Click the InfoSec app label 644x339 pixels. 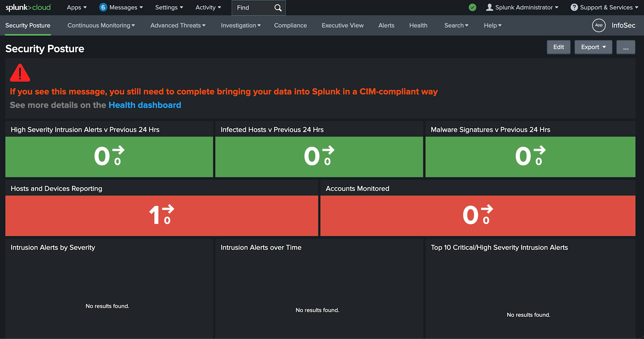(x=623, y=25)
